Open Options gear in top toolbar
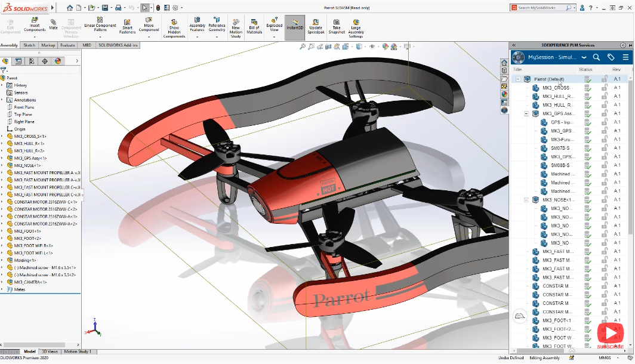Image resolution: width=635 pixels, height=364 pixels. (x=175, y=8)
